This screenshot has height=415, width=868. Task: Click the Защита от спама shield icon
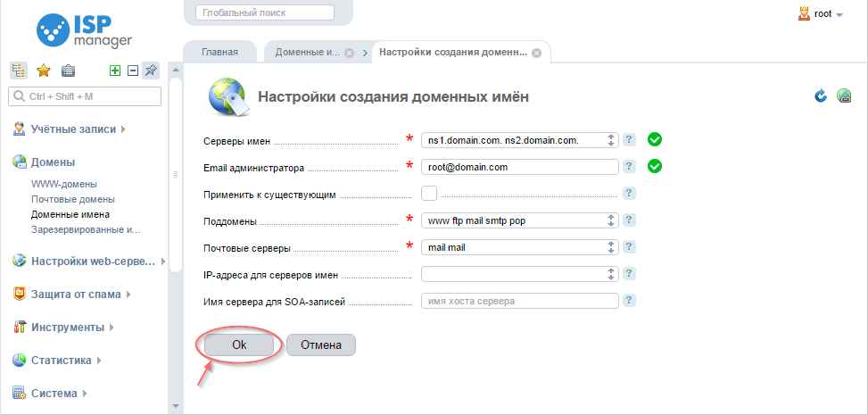(20, 295)
